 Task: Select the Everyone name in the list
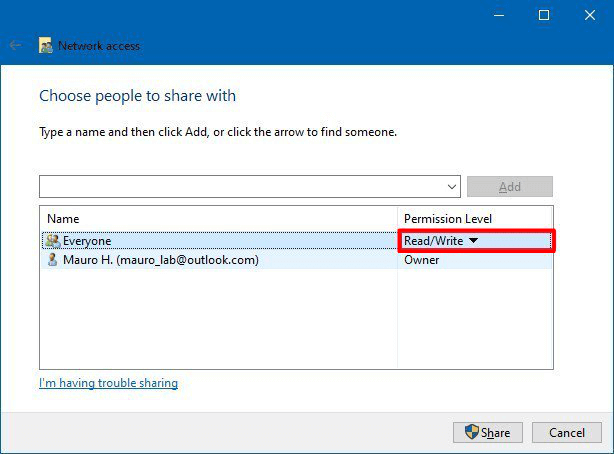tap(87, 241)
